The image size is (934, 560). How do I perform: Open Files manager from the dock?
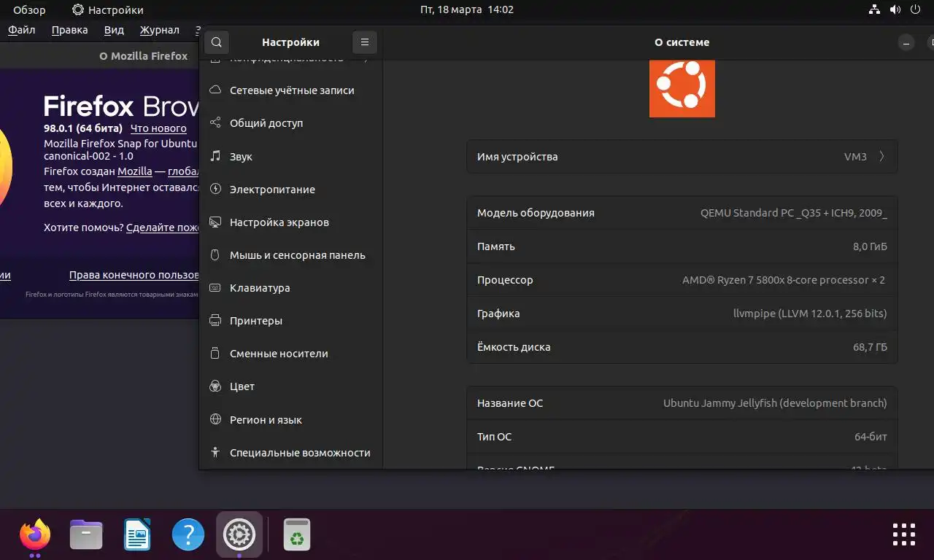(x=86, y=535)
